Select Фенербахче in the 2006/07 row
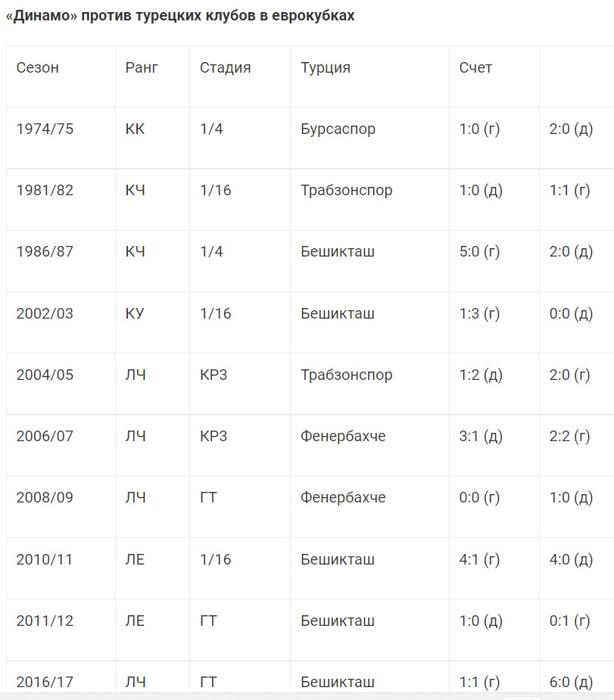The height and width of the screenshot is (700, 614). tap(343, 437)
